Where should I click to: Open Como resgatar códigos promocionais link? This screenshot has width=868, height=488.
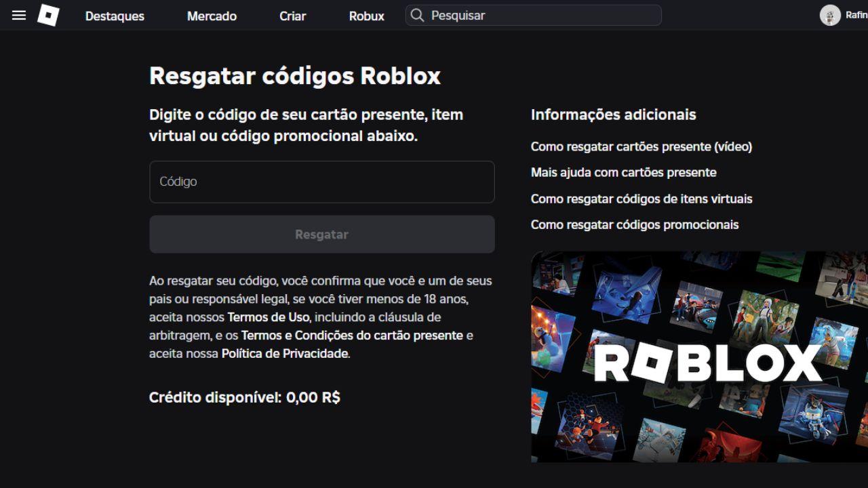[x=635, y=224]
